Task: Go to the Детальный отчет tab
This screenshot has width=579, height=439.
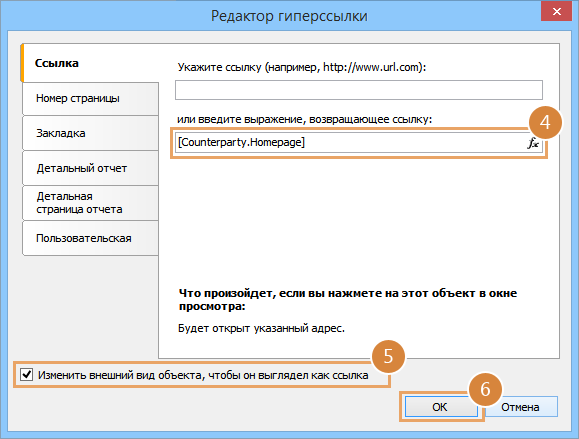Action: pyautogui.click(x=90, y=168)
